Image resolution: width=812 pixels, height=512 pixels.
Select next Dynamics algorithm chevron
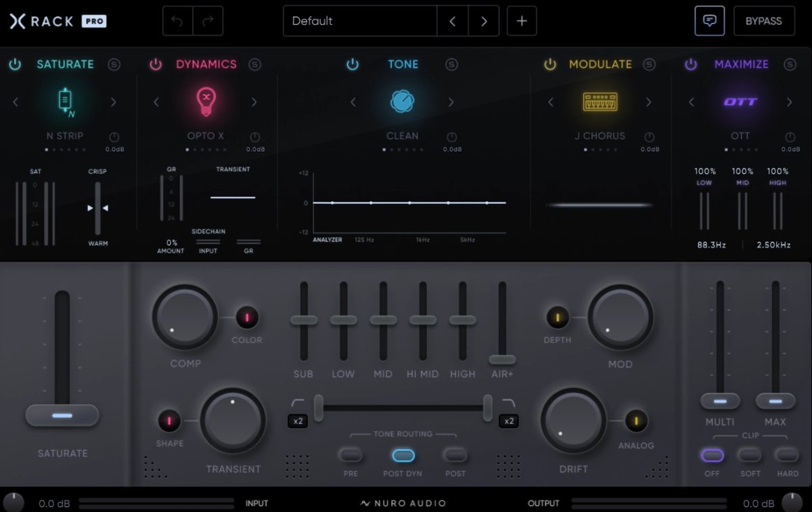coord(254,102)
